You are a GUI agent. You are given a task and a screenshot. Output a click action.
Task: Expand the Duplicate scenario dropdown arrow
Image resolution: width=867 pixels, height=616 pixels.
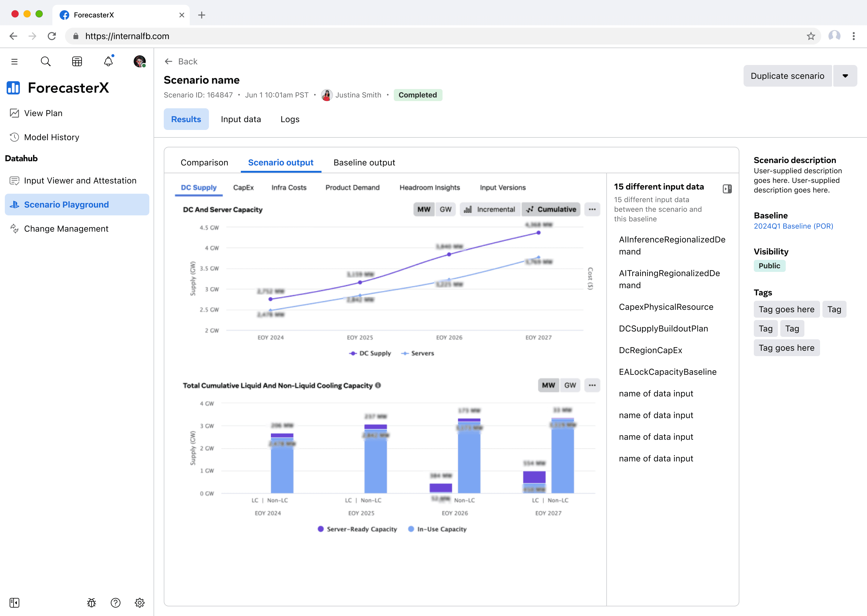(x=845, y=76)
